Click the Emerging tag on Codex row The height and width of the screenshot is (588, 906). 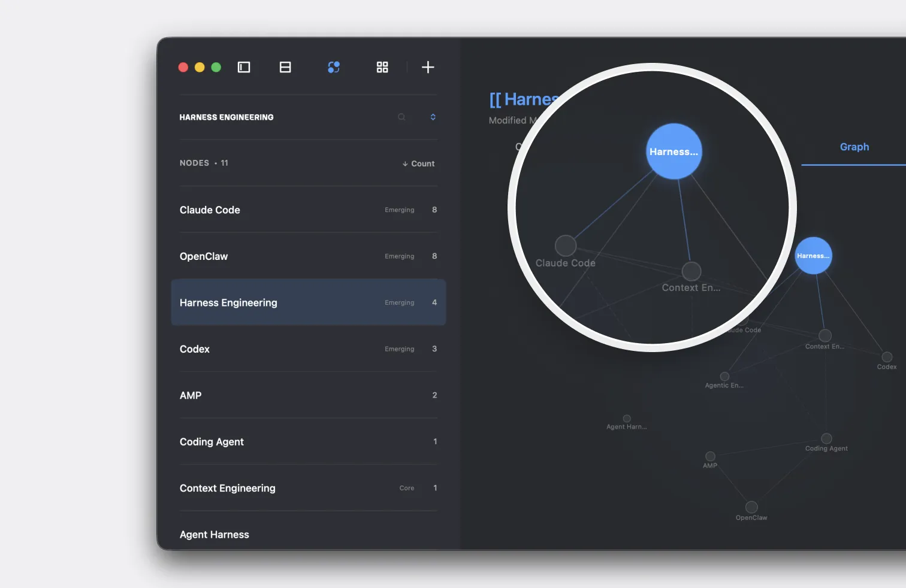tap(400, 349)
